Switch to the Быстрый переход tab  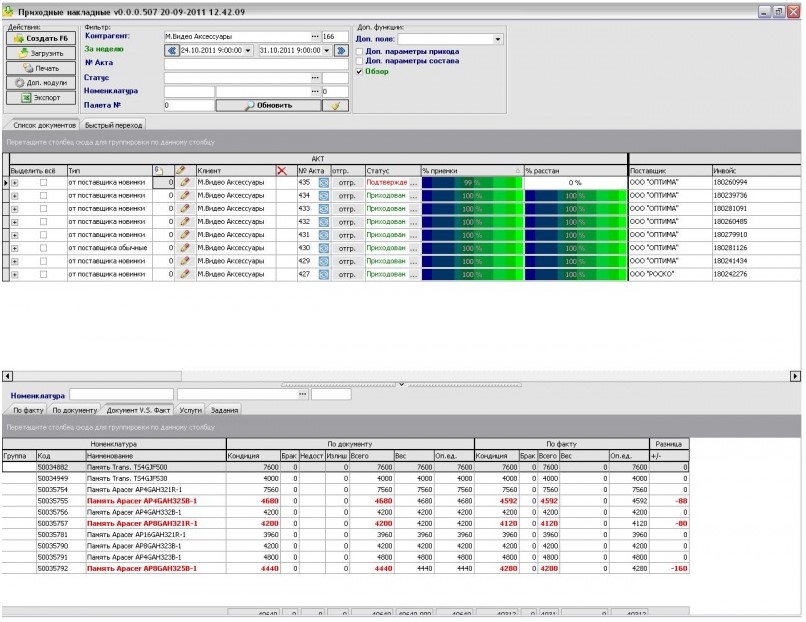(x=113, y=126)
